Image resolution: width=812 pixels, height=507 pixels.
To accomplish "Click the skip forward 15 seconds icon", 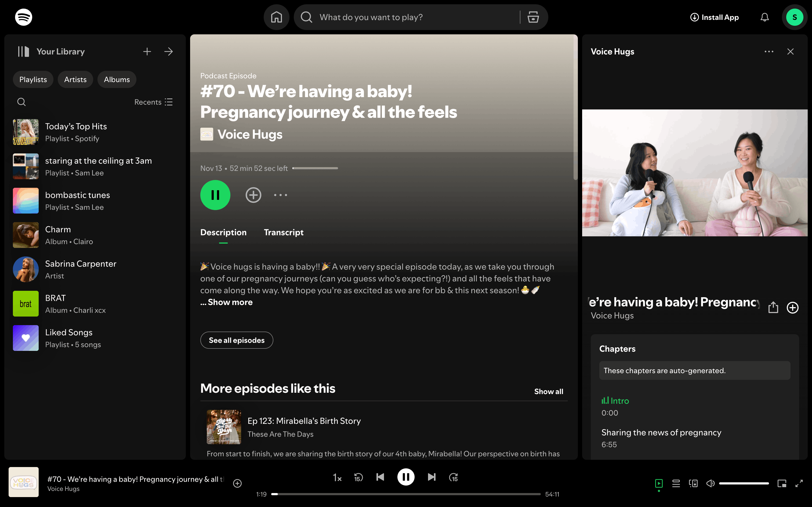I will [x=453, y=477].
